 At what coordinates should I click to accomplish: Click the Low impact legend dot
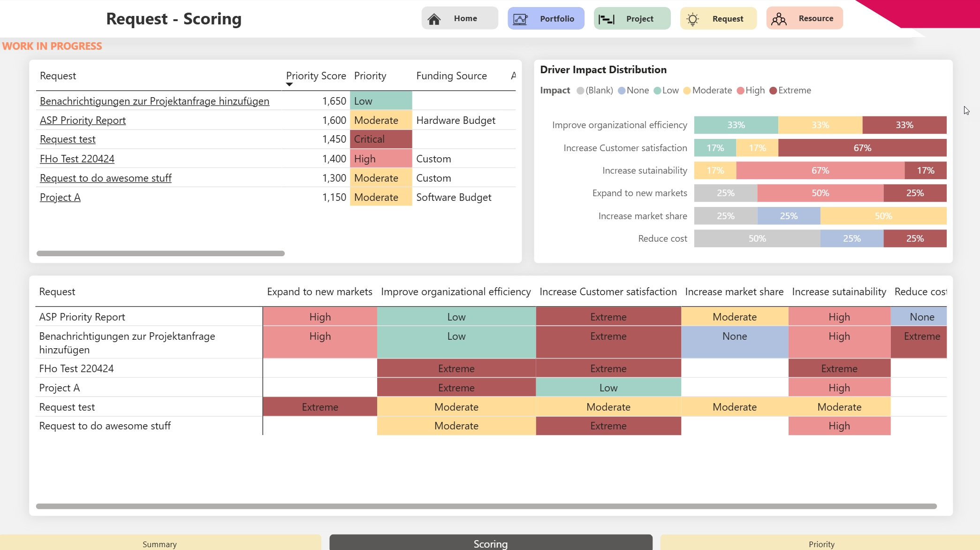(x=657, y=91)
